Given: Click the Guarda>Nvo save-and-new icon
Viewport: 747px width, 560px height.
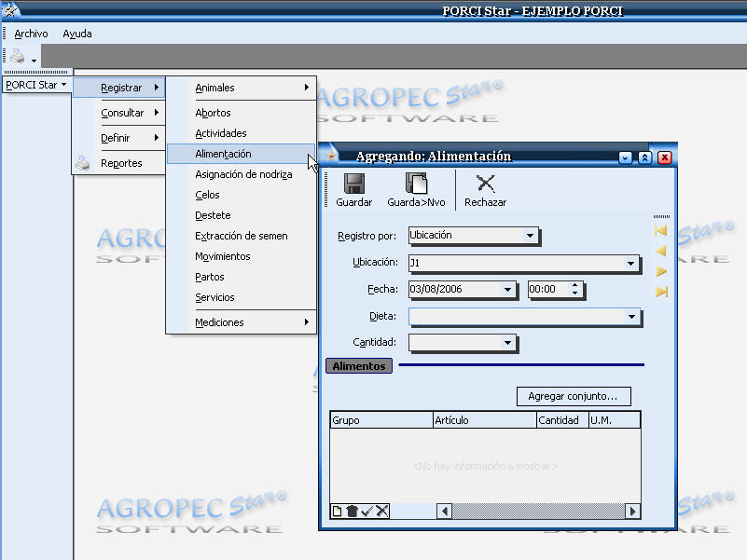Looking at the screenshot, I should [416, 184].
